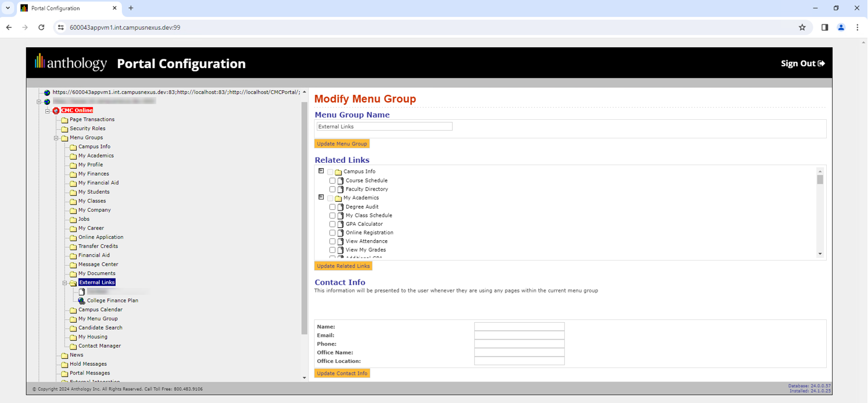Open College Finance Plan tree item

(113, 301)
